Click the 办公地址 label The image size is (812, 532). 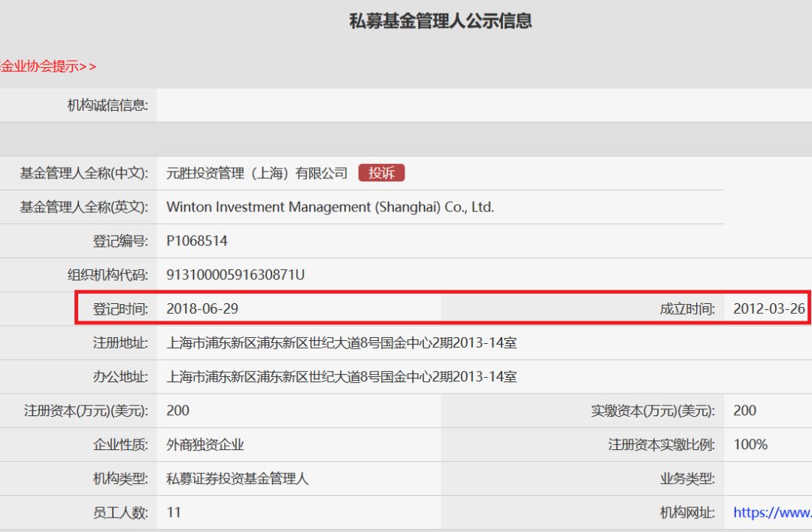(120, 376)
